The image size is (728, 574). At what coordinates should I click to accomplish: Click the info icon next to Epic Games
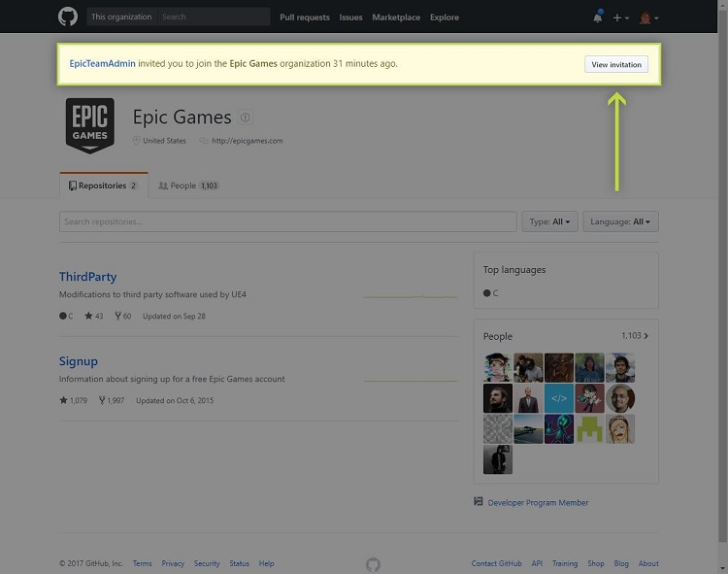246,118
